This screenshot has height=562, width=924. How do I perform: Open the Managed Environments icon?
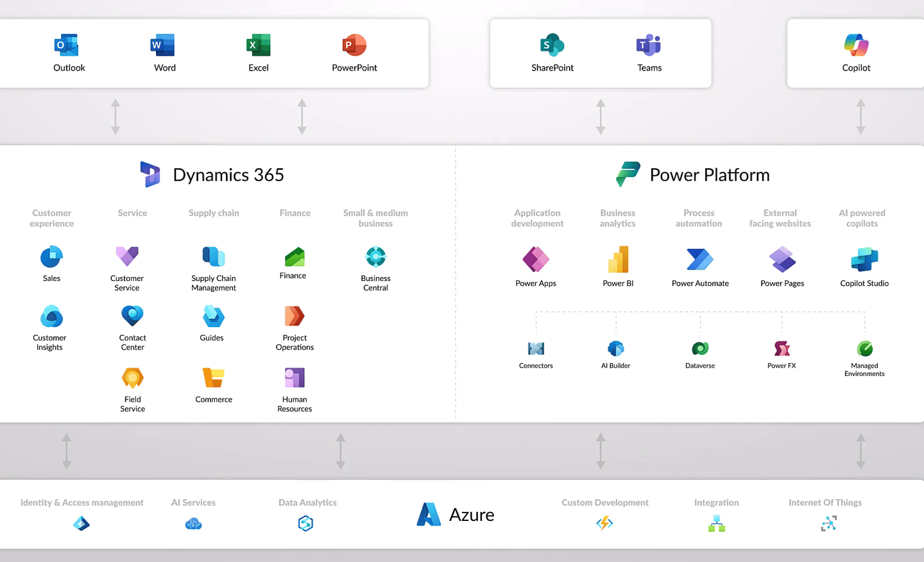coord(865,348)
